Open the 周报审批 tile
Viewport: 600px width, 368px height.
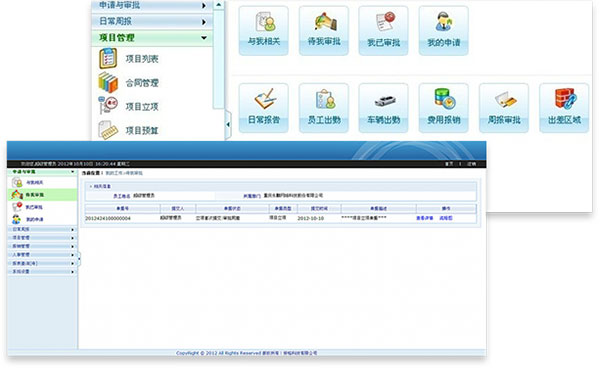(x=504, y=108)
